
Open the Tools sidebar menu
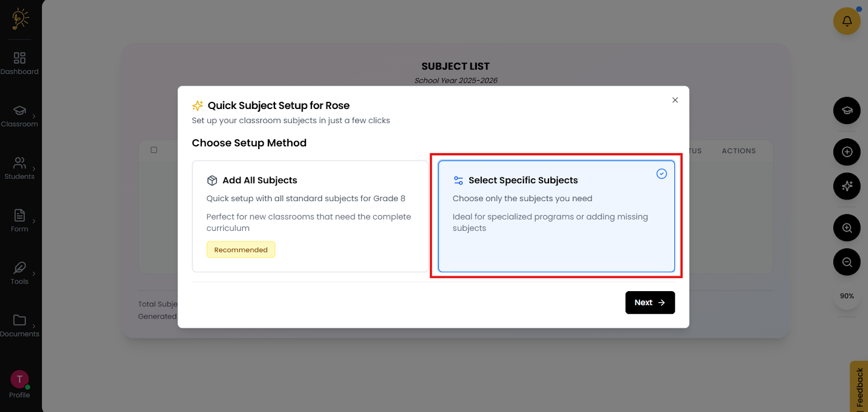pyautogui.click(x=20, y=273)
